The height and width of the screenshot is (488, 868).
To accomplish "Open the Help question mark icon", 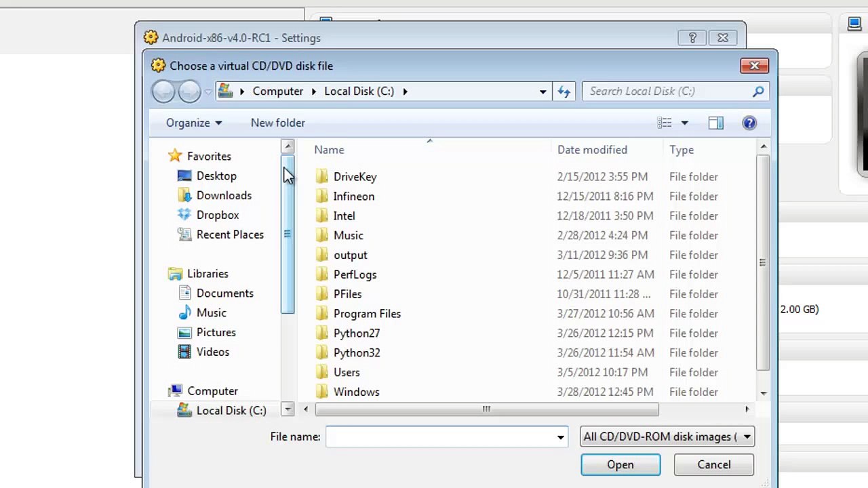I will click(x=749, y=123).
